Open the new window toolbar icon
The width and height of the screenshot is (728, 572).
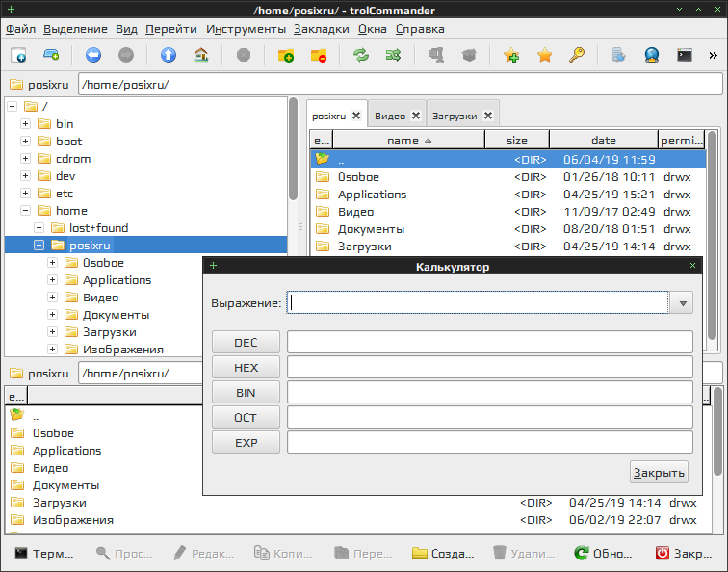tap(18, 55)
